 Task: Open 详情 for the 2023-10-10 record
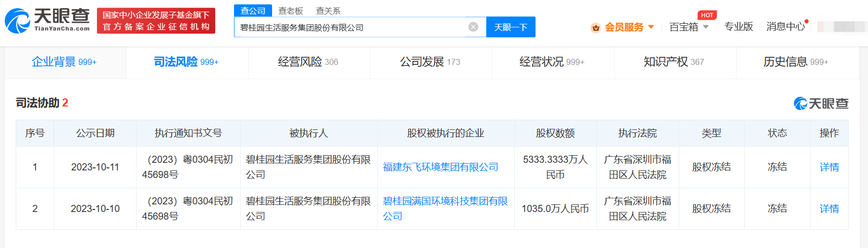click(x=829, y=208)
